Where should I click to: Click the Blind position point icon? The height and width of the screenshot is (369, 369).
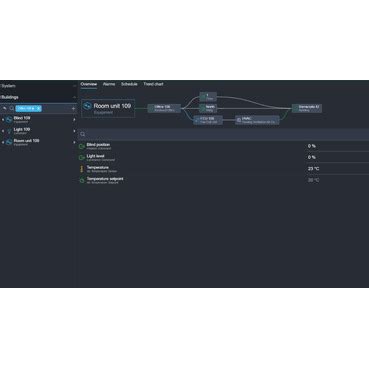82,146
